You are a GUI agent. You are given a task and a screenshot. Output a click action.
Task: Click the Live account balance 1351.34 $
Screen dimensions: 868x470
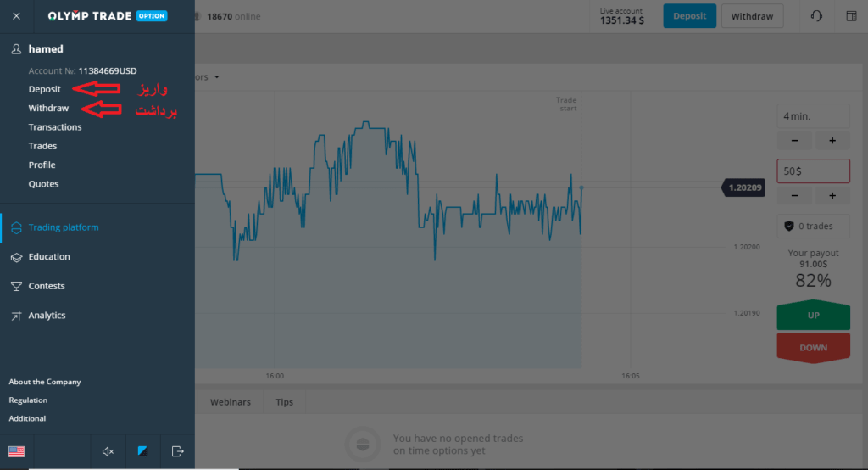pyautogui.click(x=622, y=20)
